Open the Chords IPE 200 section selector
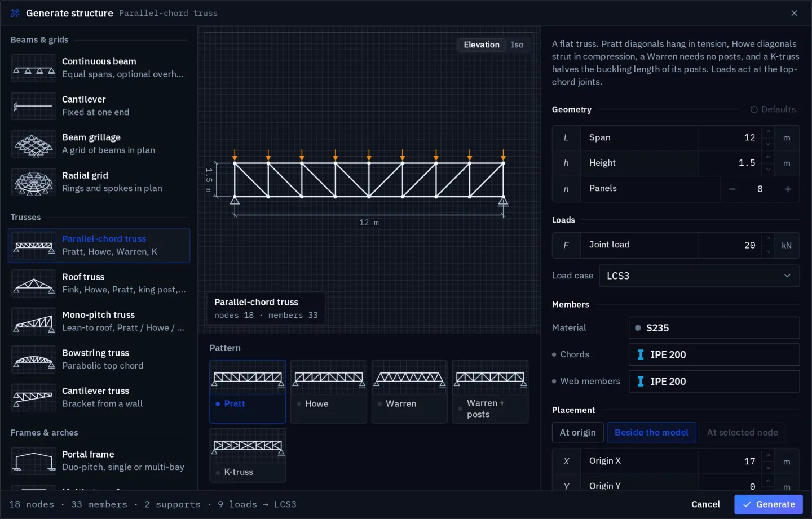The width and height of the screenshot is (812, 519). 714,354
